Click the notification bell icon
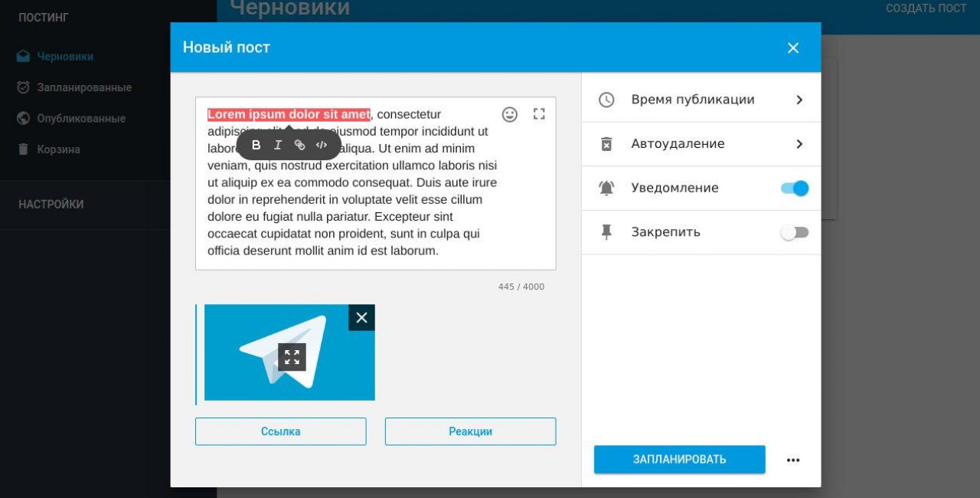Image resolution: width=980 pixels, height=498 pixels. click(606, 188)
